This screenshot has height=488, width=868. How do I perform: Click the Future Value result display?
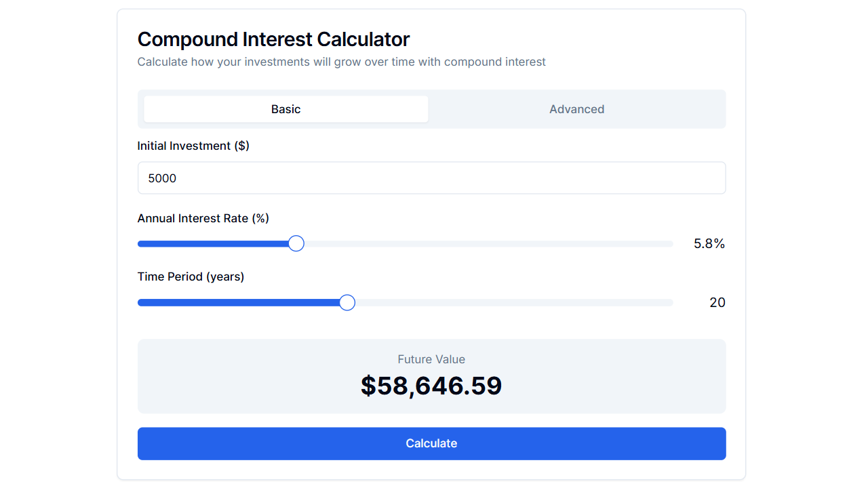(431, 375)
